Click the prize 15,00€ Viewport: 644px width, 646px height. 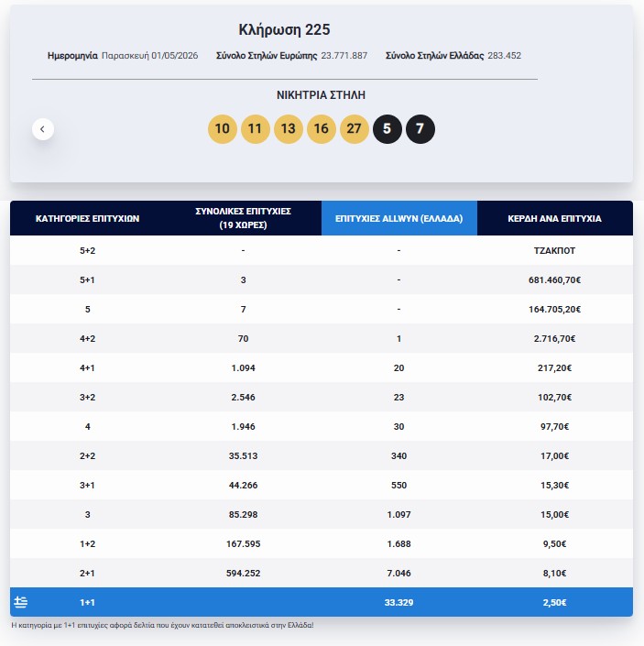[554, 515]
